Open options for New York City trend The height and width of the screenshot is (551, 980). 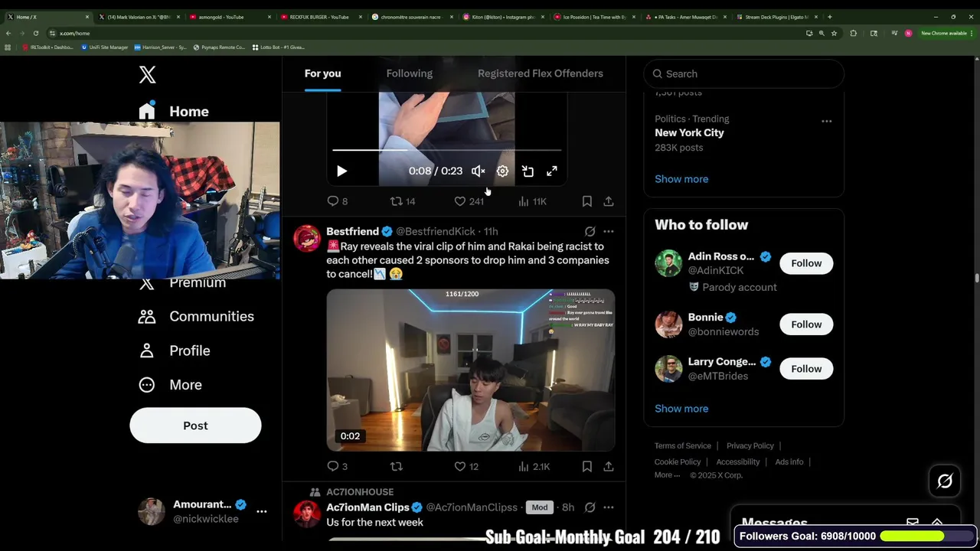826,121
